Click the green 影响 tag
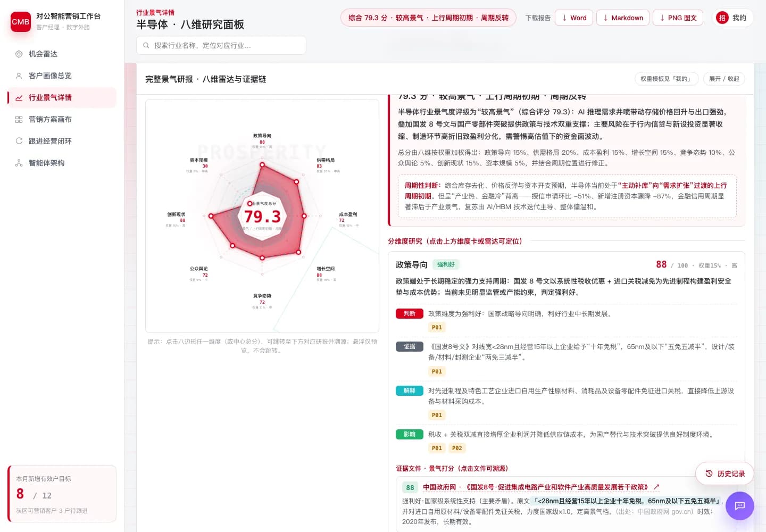 [x=410, y=435]
